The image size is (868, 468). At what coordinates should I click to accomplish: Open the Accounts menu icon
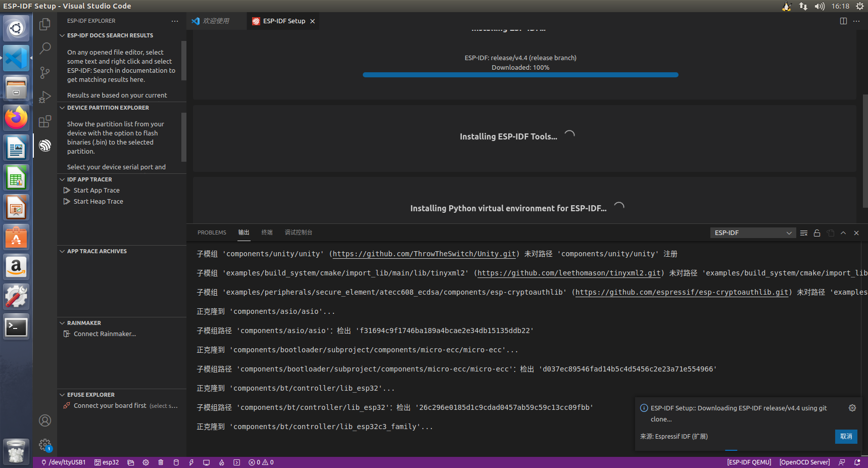pyautogui.click(x=45, y=420)
